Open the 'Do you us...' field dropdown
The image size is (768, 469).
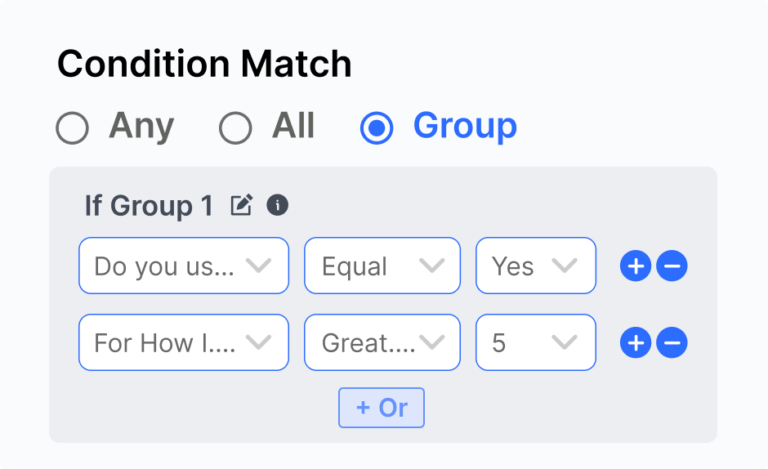(183, 266)
